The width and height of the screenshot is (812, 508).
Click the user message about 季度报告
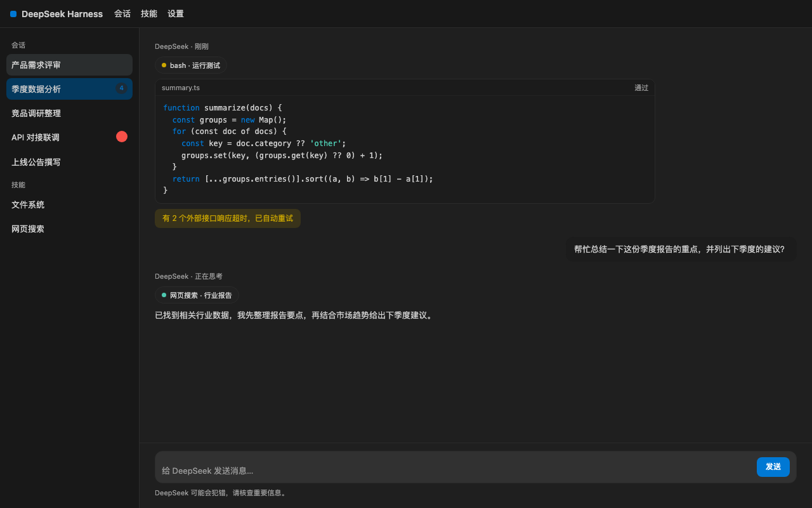point(681,249)
